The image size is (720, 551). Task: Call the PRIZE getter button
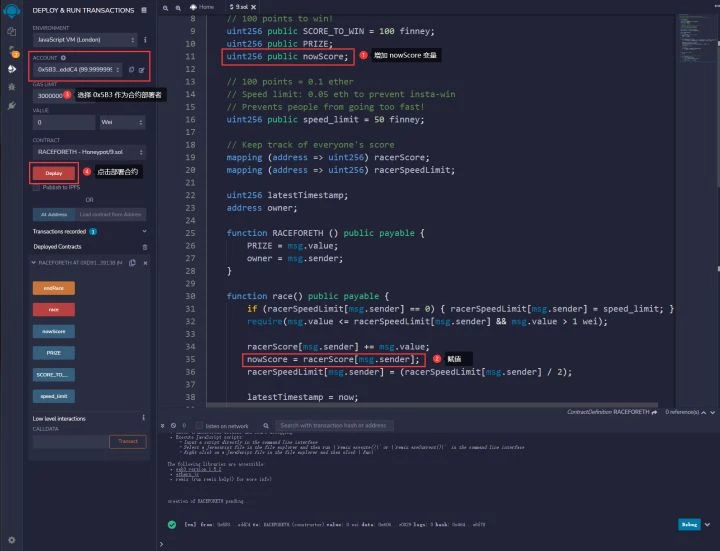coord(54,353)
